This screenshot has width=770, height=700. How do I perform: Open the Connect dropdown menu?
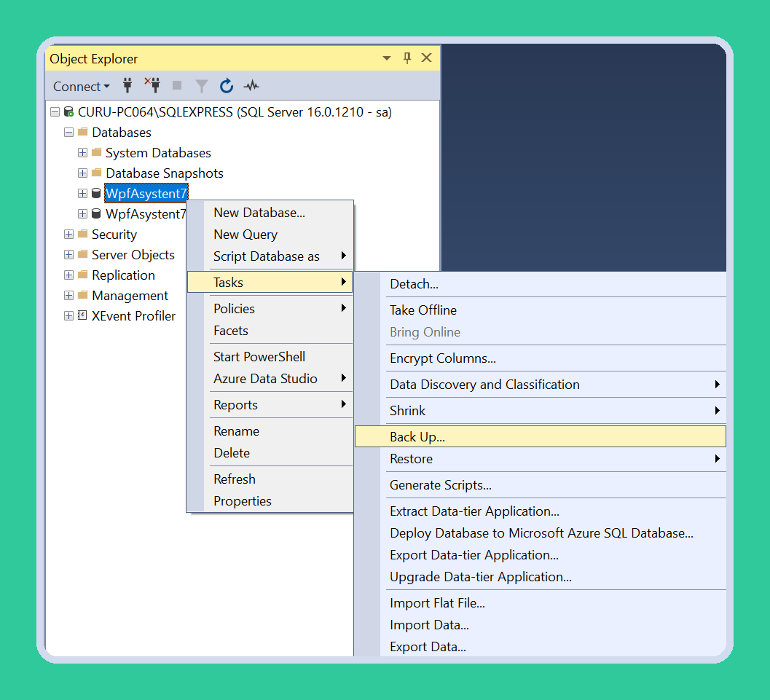point(81,87)
